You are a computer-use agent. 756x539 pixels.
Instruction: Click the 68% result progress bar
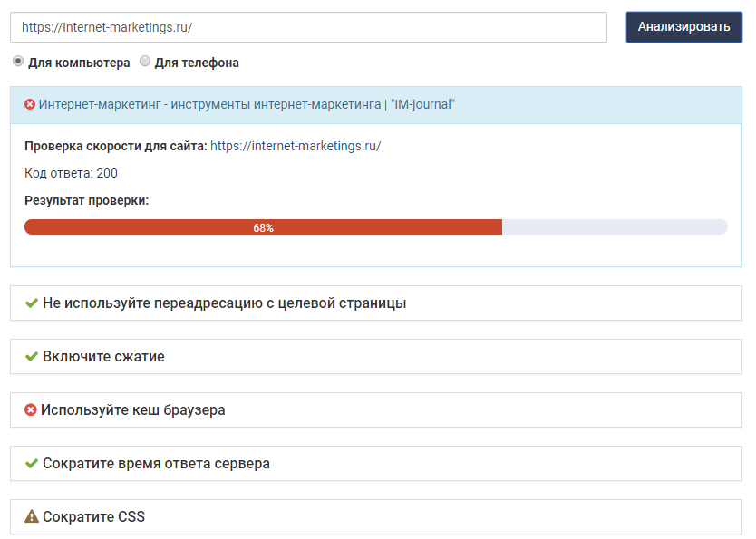point(263,227)
